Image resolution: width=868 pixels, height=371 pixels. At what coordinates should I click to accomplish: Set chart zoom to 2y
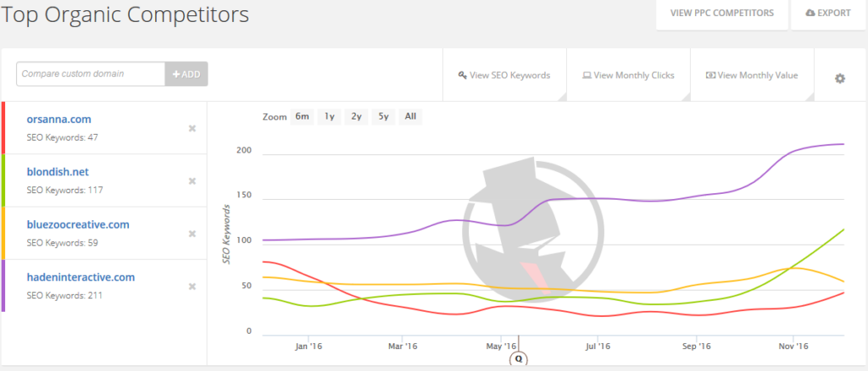click(356, 117)
